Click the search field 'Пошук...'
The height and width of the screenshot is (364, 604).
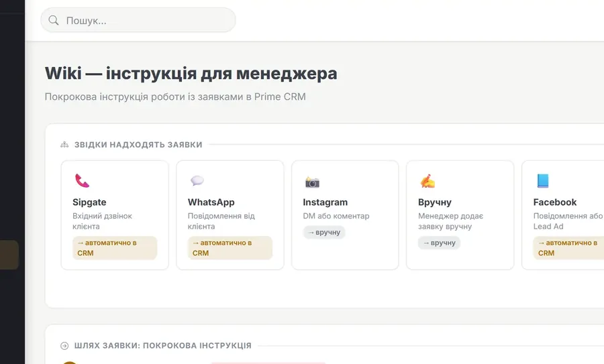(x=138, y=20)
